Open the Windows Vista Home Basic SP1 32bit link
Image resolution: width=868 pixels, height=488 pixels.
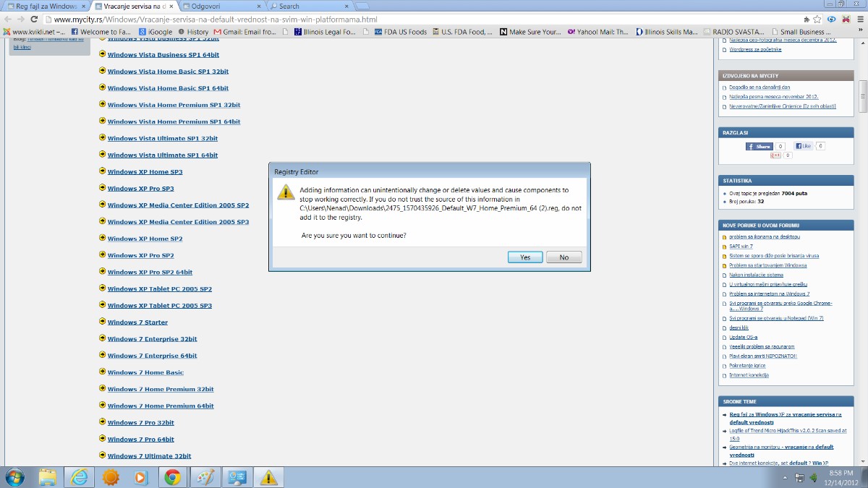[x=168, y=72]
